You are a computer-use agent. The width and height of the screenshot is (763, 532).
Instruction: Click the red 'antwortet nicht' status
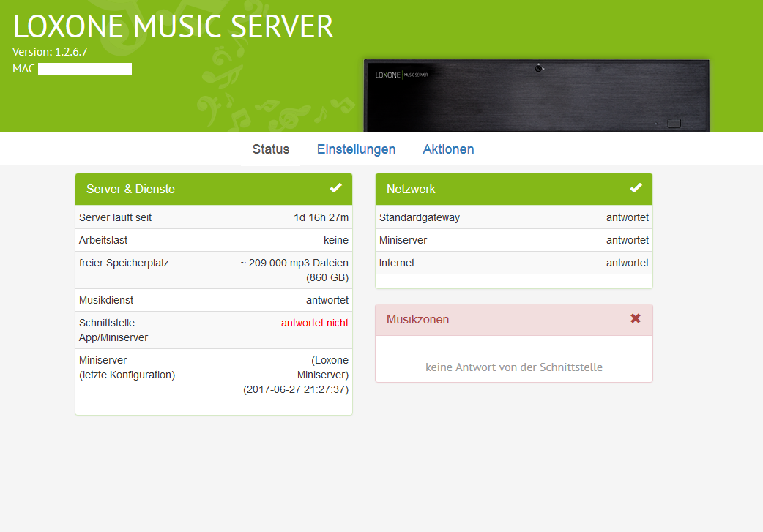click(x=315, y=323)
